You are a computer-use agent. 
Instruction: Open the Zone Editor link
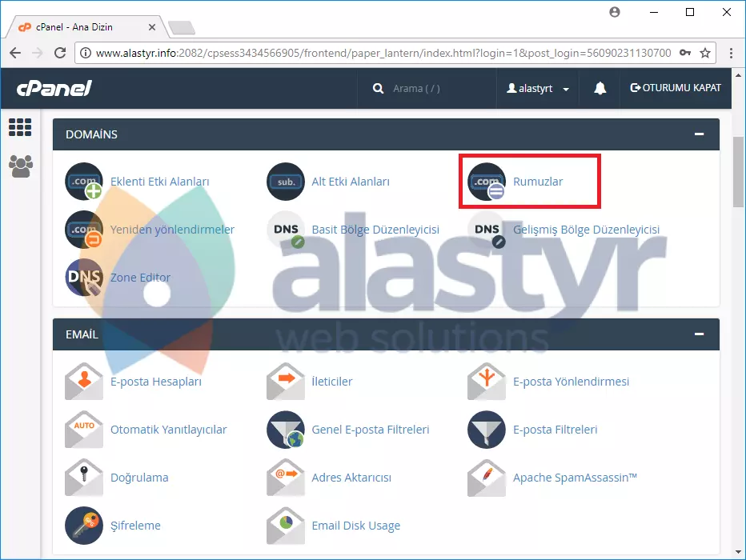[x=140, y=278]
